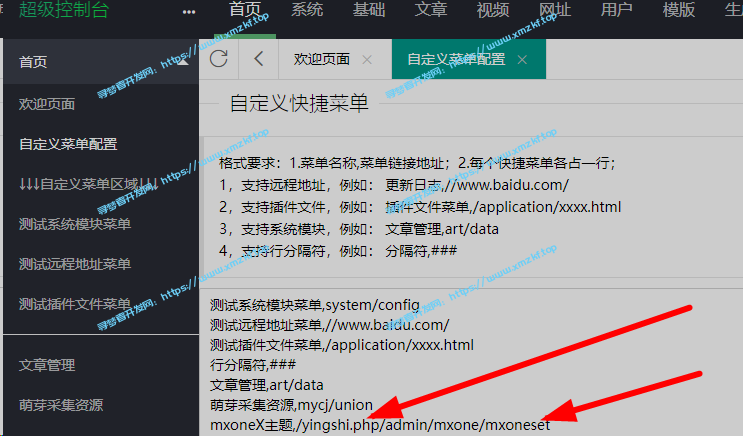Open the three-dots menu beside 超级控制台
743x436 pixels.
tap(189, 12)
